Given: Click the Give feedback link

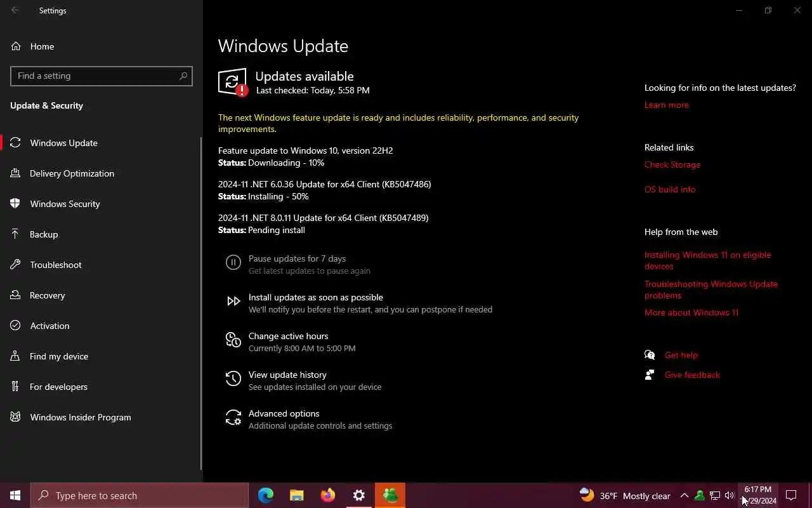Looking at the screenshot, I should [692, 375].
